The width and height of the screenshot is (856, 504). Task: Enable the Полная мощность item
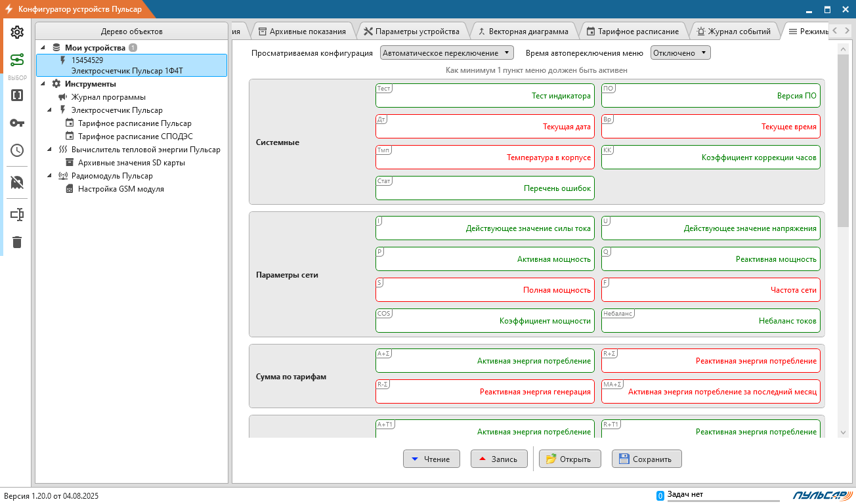coord(485,289)
